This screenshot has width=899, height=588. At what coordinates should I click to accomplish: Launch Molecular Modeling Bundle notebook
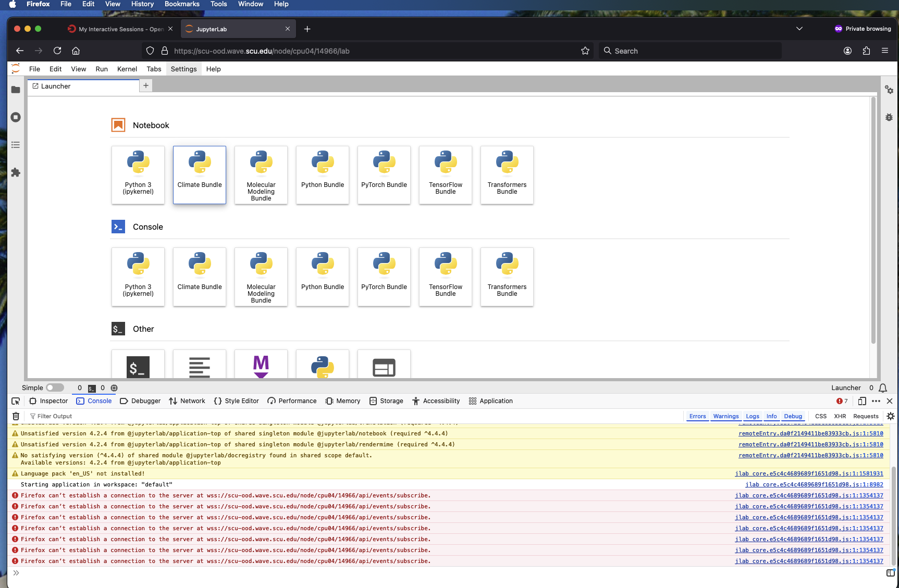pos(261,175)
